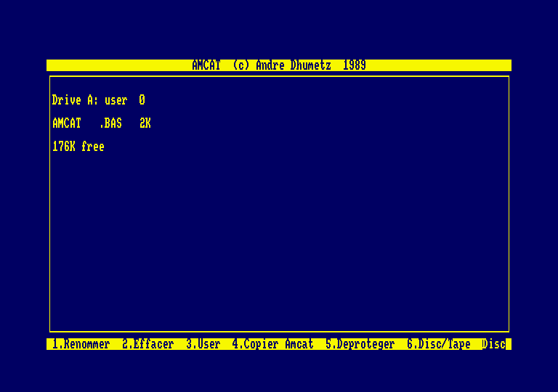
Task: Click the AMCAT title in header bar
Action: (206, 65)
